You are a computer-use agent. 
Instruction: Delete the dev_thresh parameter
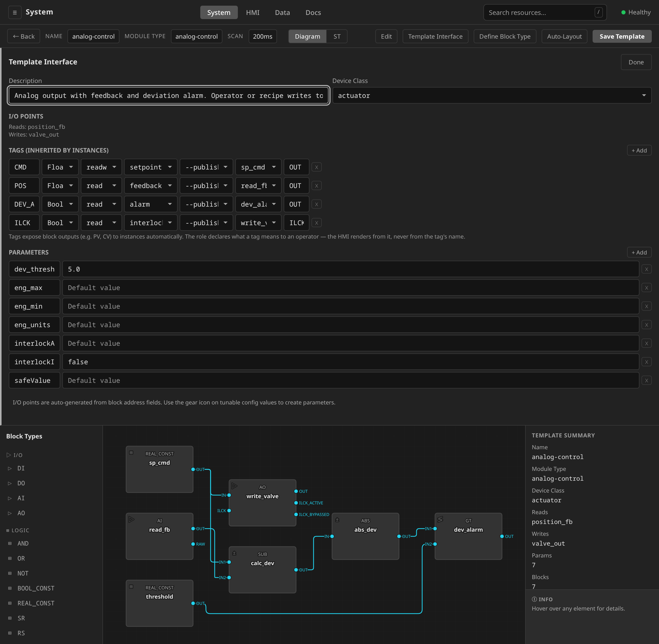click(x=646, y=269)
